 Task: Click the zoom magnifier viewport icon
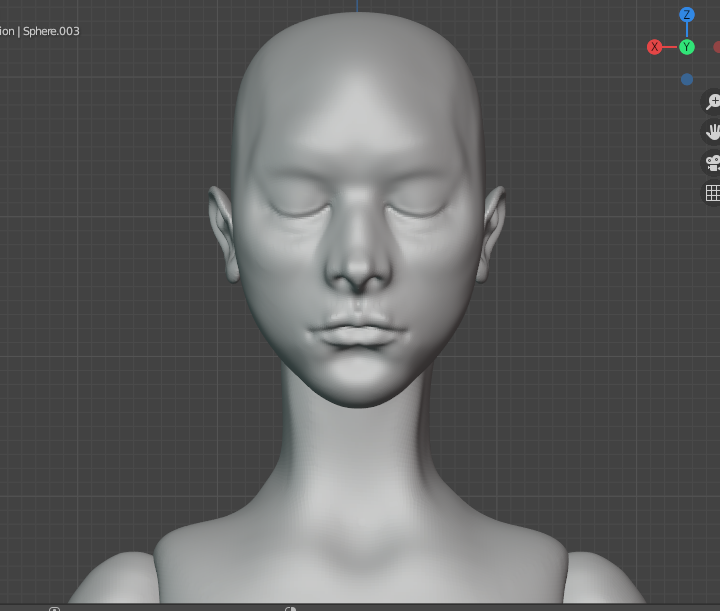(x=713, y=101)
